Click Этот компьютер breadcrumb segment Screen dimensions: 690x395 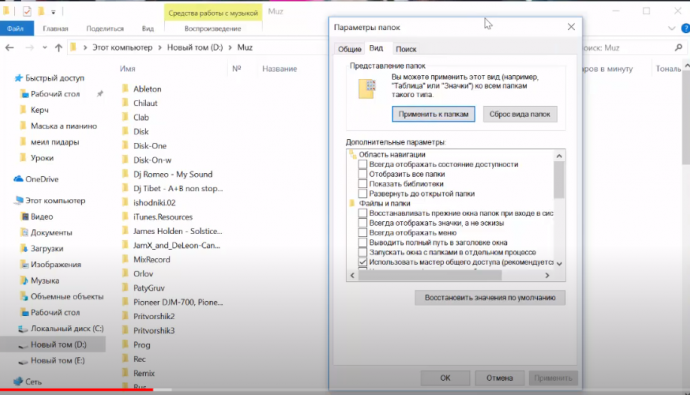(122, 48)
